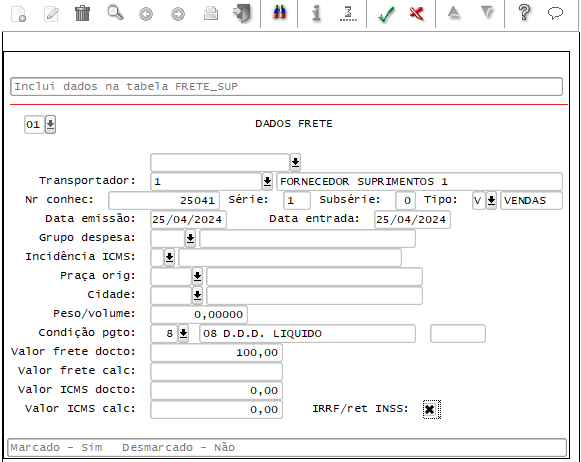The image size is (581, 462).
Task: Click the Peso/volume field
Action: pyautogui.click(x=199, y=315)
